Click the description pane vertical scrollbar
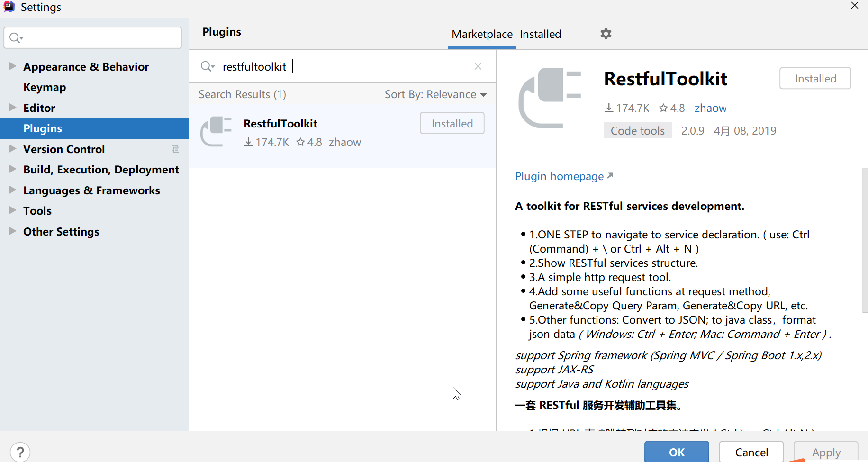Screen dimensions: 868x462 click(x=865, y=240)
